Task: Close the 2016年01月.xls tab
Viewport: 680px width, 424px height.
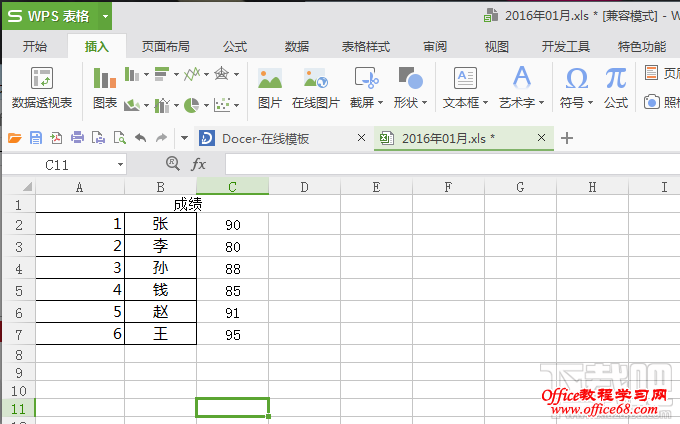Action: click(x=541, y=138)
